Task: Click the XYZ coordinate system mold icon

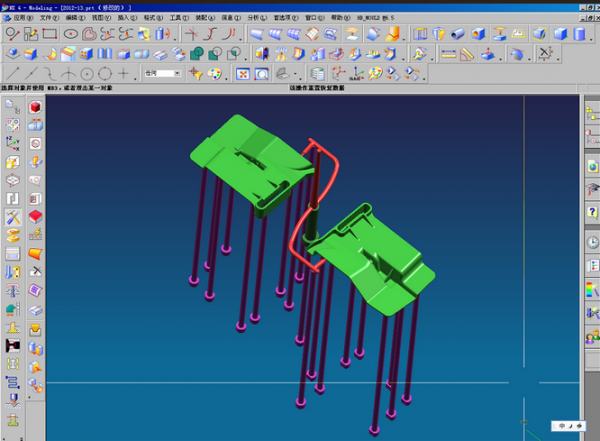Action: [13, 144]
